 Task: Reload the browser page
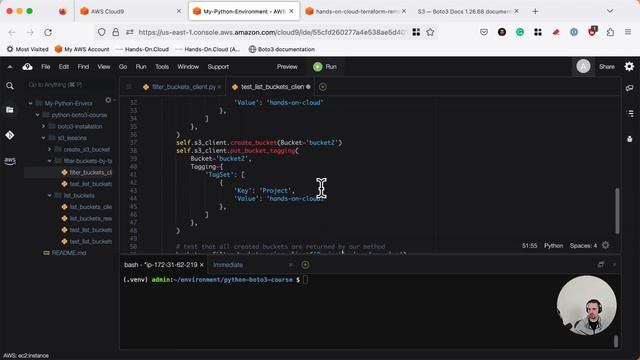48,32
